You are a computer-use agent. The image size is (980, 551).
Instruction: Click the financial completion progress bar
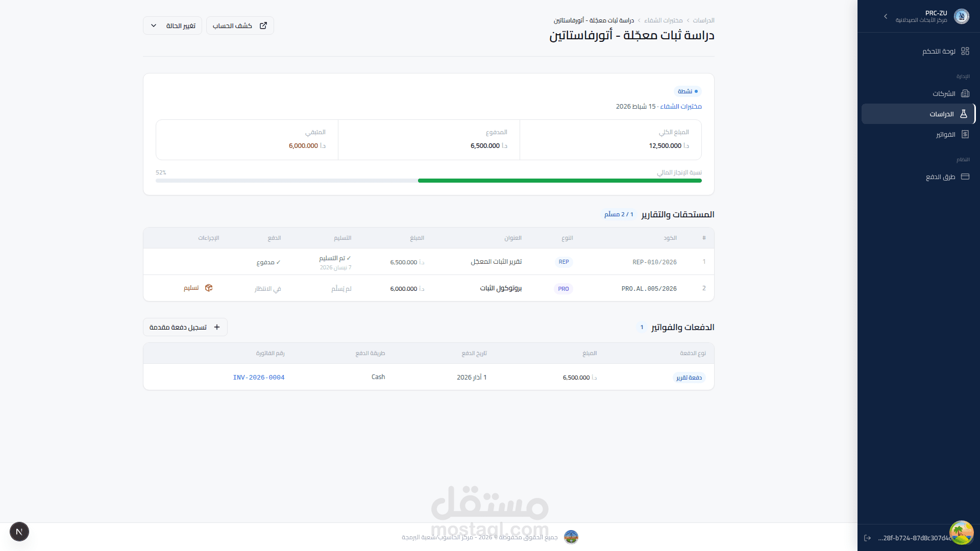click(x=428, y=181)
